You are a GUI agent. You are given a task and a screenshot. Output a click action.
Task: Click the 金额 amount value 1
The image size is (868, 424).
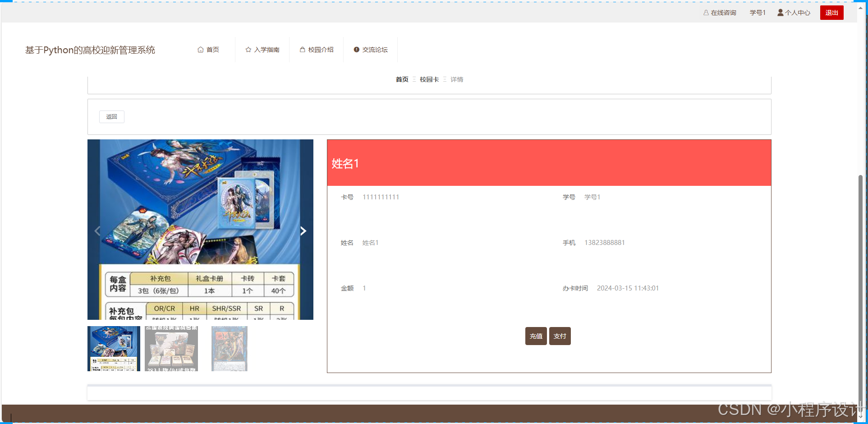[364, 288]
